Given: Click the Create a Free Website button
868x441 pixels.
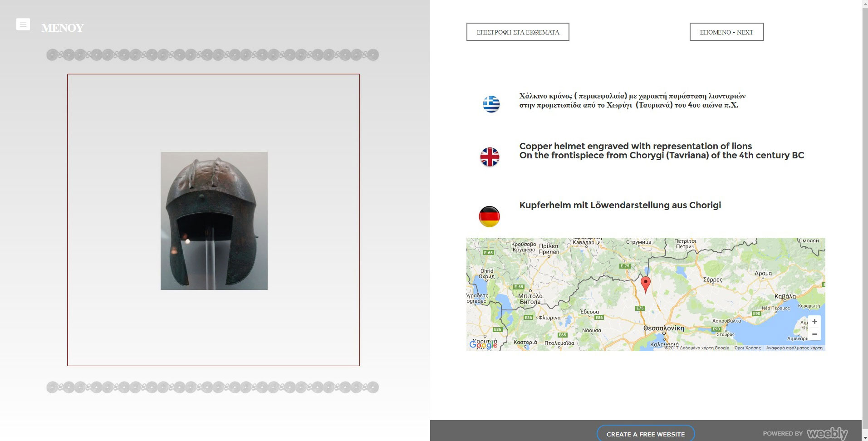Looking at the screenshot, I should tap(645, 434).
